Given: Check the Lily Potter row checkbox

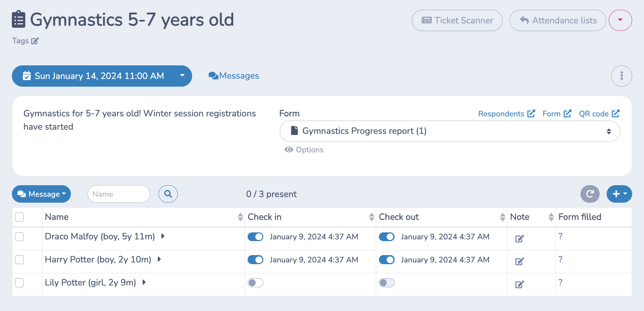Looking at the screenshot, I should (x=20, y=283).
